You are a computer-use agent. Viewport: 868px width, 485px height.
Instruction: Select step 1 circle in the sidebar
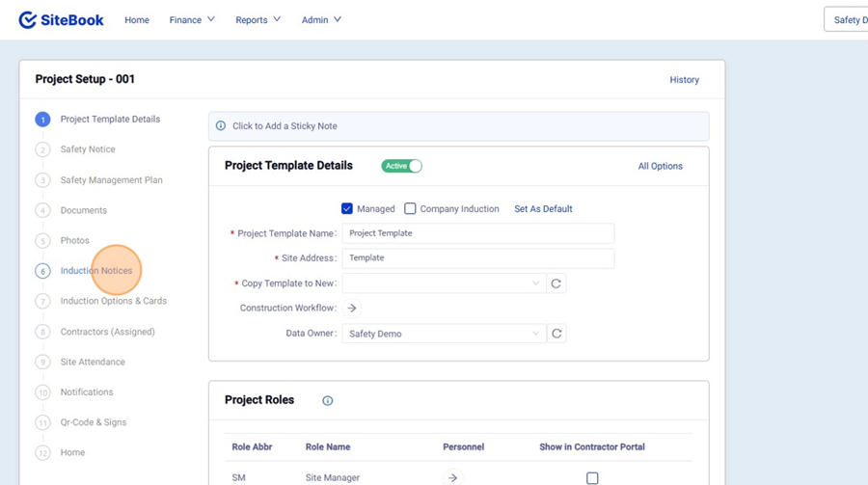[x=42, y=120]
